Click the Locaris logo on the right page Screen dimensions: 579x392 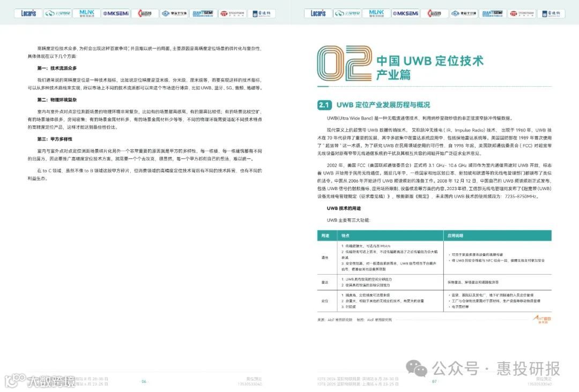pyautogui.click(x=318, y=13)
